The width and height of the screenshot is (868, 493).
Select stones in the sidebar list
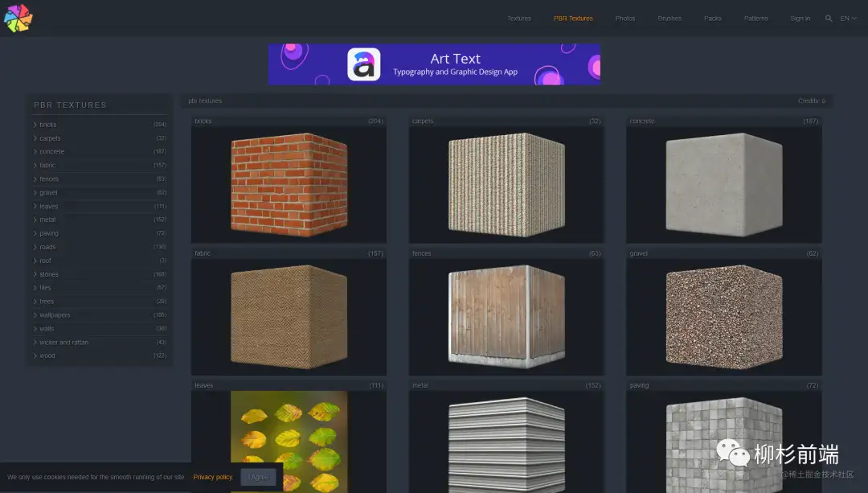point(49,274)
